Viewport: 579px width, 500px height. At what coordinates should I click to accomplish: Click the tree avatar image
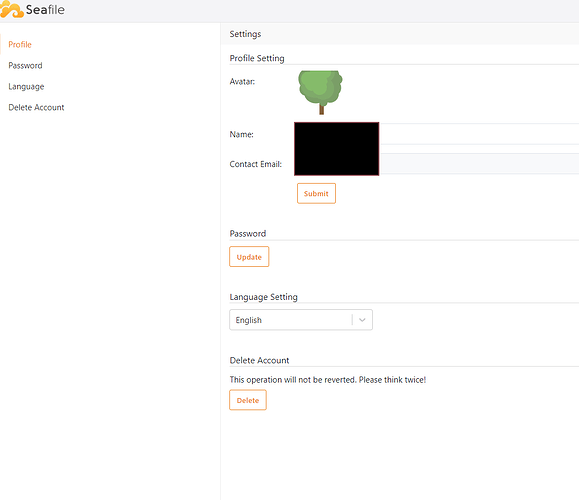[321, 92]
